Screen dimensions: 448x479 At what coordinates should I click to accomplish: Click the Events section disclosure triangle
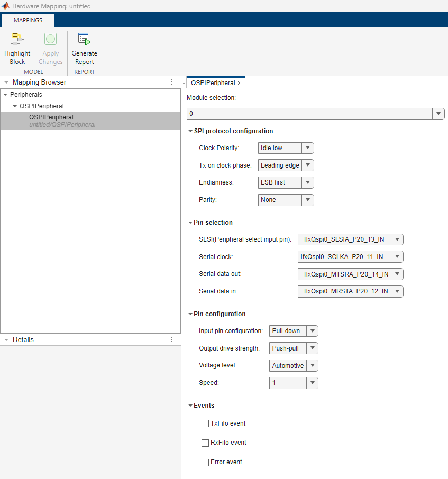190,405
